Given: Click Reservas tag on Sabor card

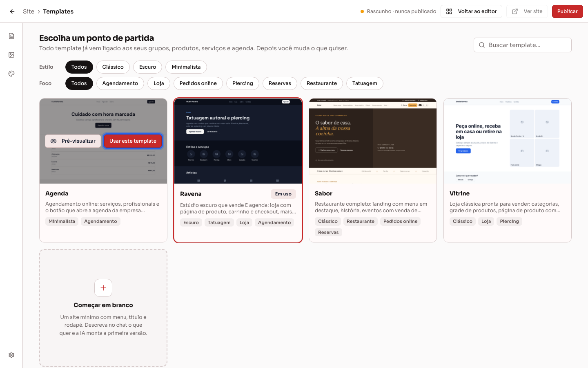Looking at the screenshot, I should pyautogui.click(x=328, y=232).
